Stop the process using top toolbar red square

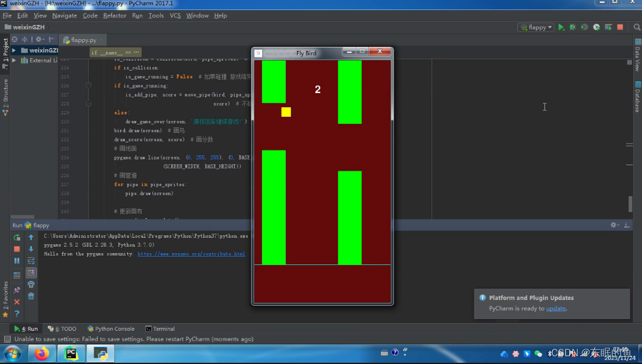[620, 27]
